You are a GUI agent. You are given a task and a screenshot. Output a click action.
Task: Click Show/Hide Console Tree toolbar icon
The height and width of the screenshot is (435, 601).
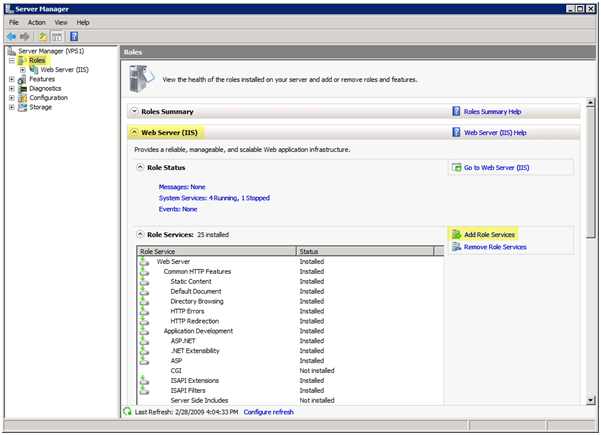click(57, 37)
